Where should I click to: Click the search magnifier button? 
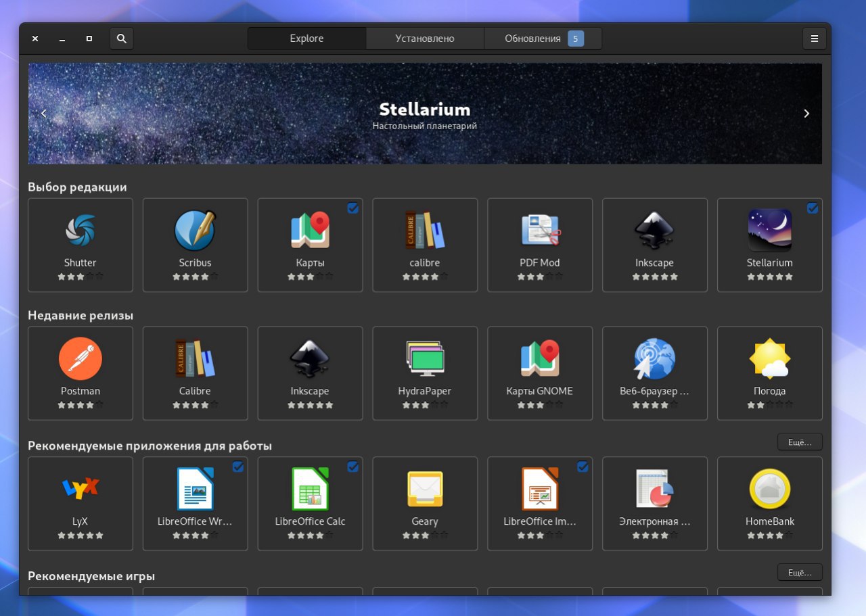(122, 39)
